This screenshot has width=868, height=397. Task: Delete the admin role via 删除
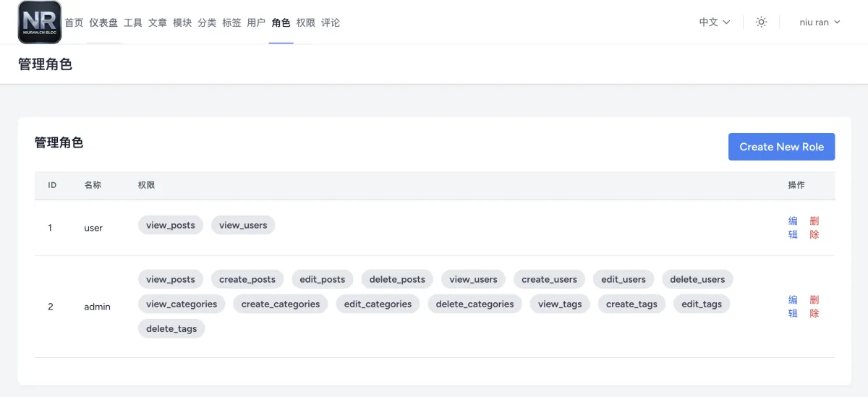[814, 307]
